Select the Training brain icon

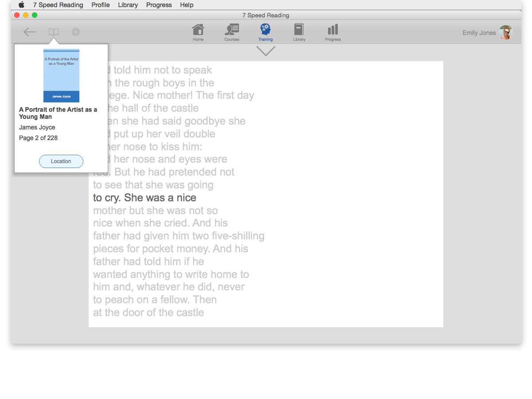click(x=266, y=32)
